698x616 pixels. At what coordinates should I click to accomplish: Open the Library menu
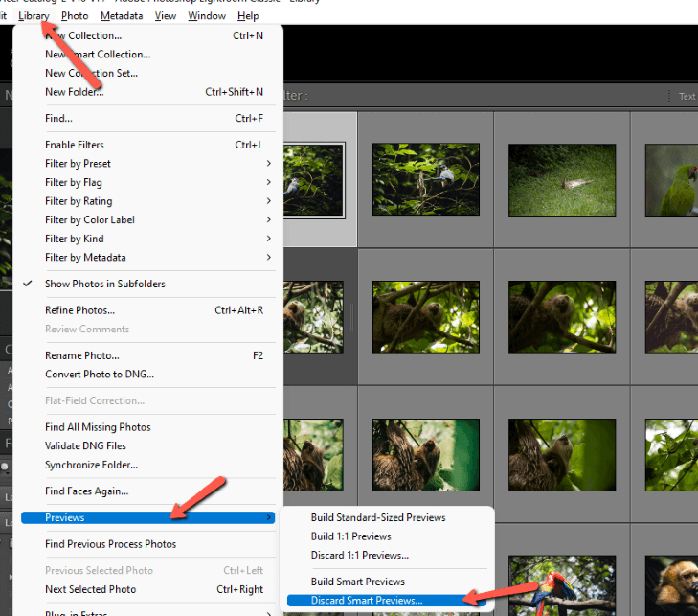pyautogui.click(x=34, y=16)
